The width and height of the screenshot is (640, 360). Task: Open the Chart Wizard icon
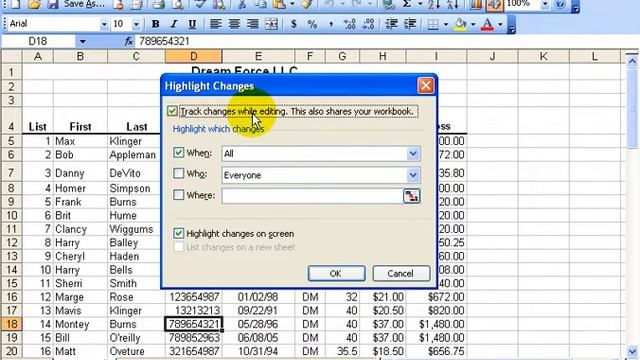[x=476, y=4]
